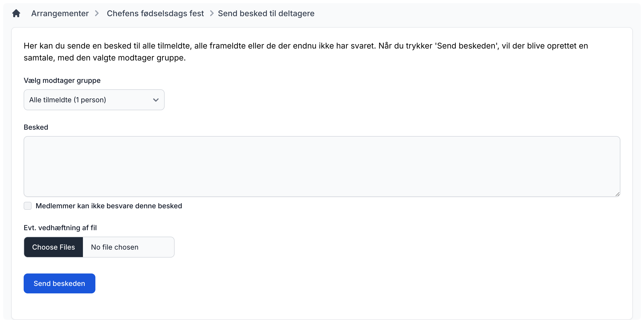Click the Medlemmer kan ikke besvare denne besked label
Image resolution: width=644 pixels, height=323 pixels.
click(x=109, y=206)
